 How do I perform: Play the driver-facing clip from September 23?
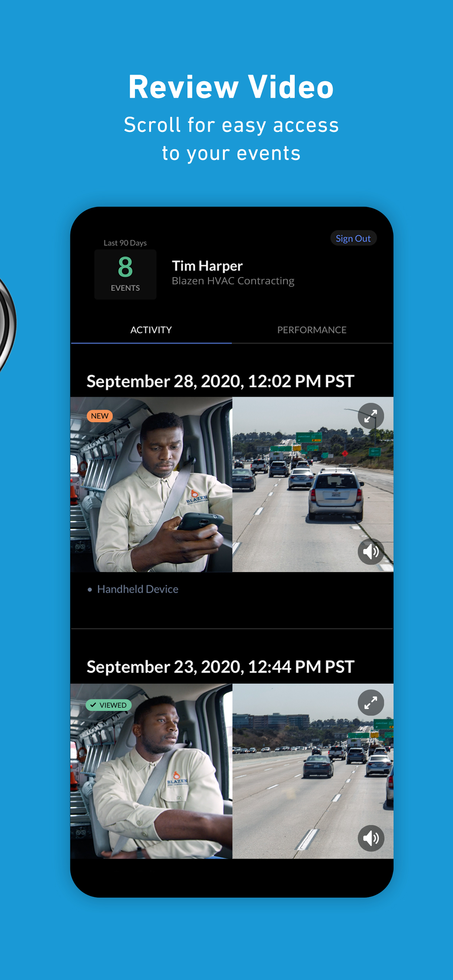tap(151, 771)
